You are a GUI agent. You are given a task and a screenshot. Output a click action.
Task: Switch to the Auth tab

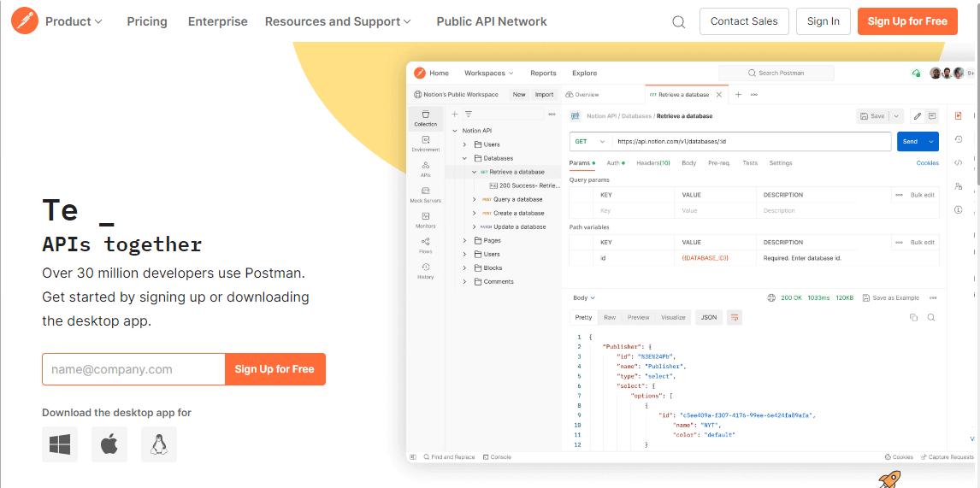(615, 163)
